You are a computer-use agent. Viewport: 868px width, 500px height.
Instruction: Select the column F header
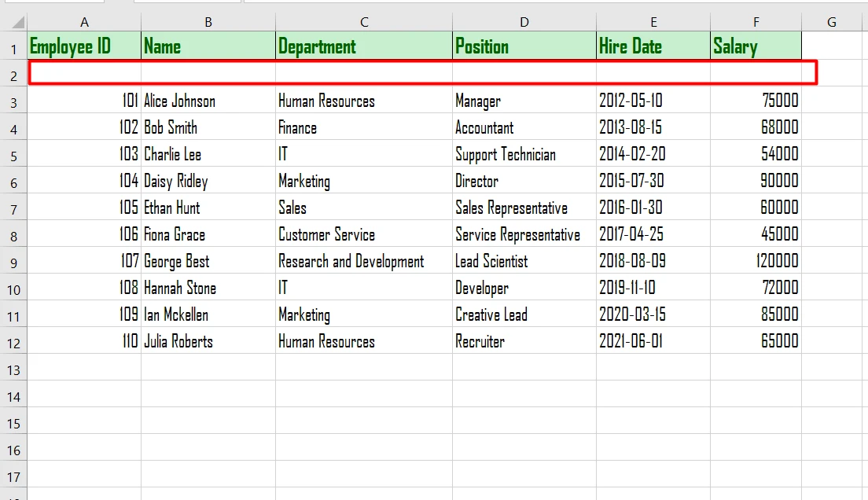click(756, 22)
